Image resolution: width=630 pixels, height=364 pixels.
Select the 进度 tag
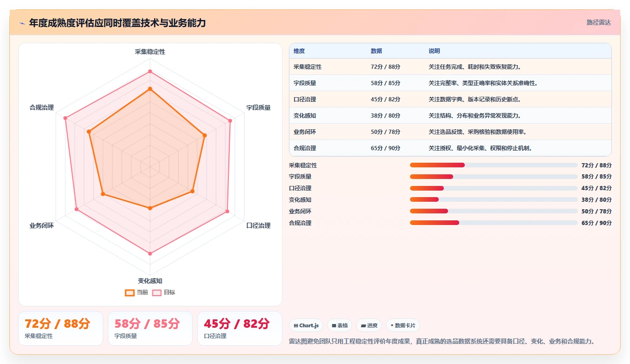[369, 325]
